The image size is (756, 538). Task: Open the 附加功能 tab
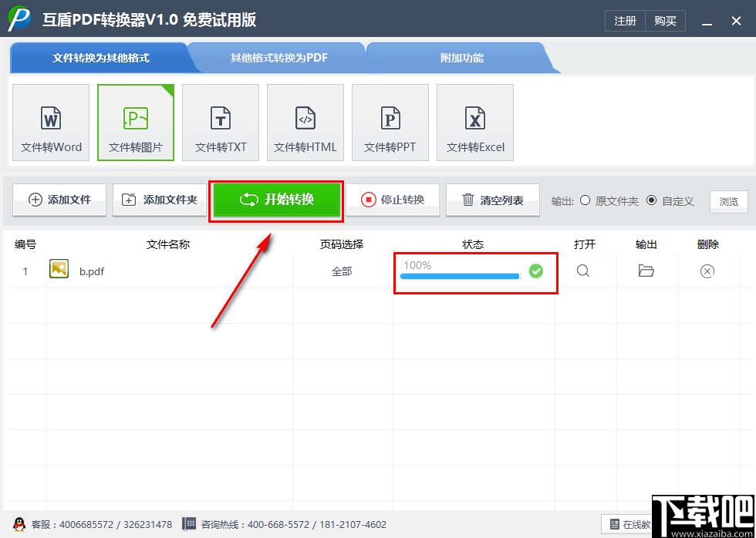click(462, 58)
